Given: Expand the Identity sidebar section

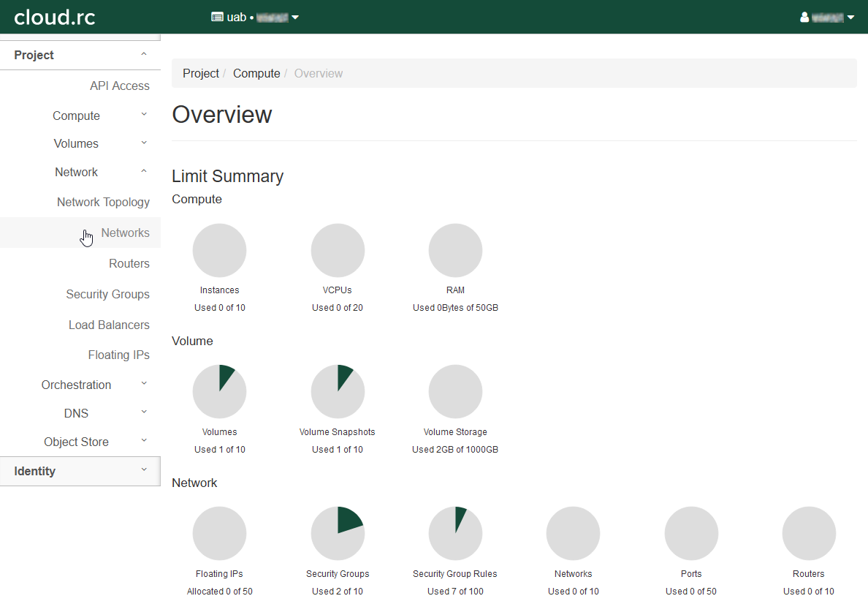Looking at the screenshot, I should pyautogui.click(x=80, y=472).
